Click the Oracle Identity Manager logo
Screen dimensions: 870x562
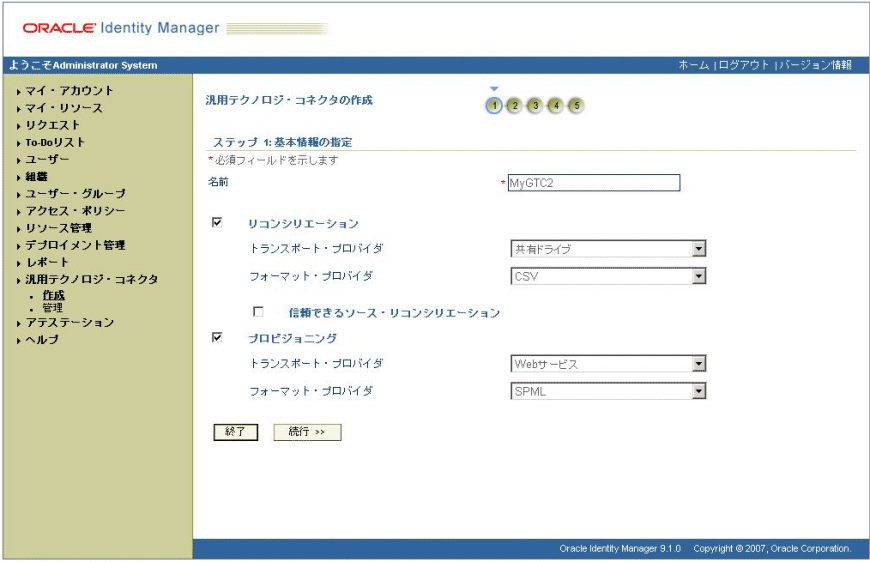tap(121, 28)
